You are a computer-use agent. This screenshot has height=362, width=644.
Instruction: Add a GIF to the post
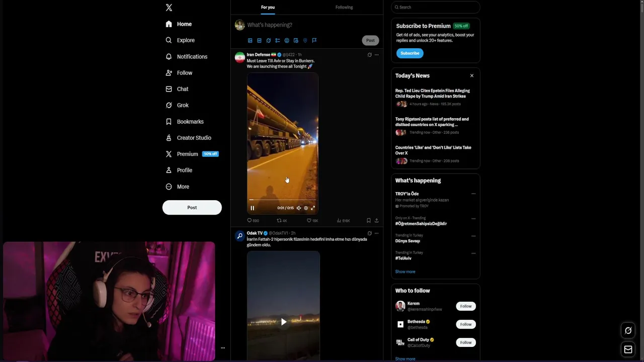click(x=259, y=40)
